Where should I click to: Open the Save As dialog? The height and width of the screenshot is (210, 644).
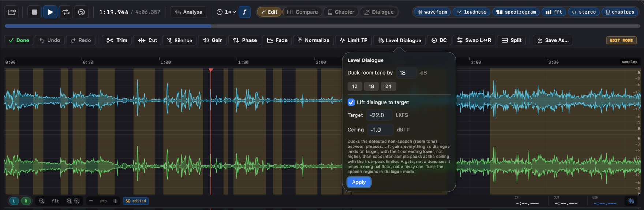553,40
